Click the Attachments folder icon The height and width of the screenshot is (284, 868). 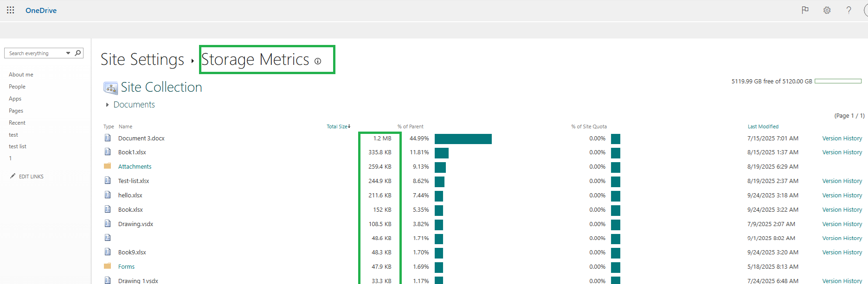(x=108, y=166)
